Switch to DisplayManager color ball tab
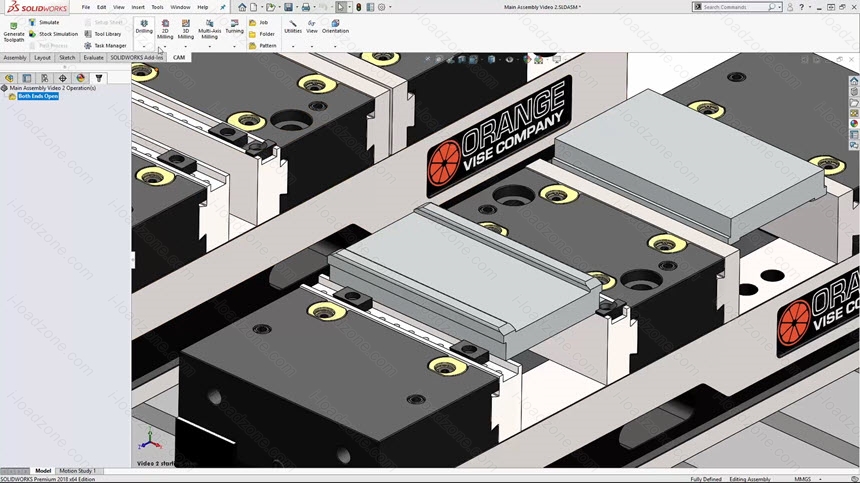Image resolution: width=860 pixels, height=483 pixels. click(x=81, y=78)
